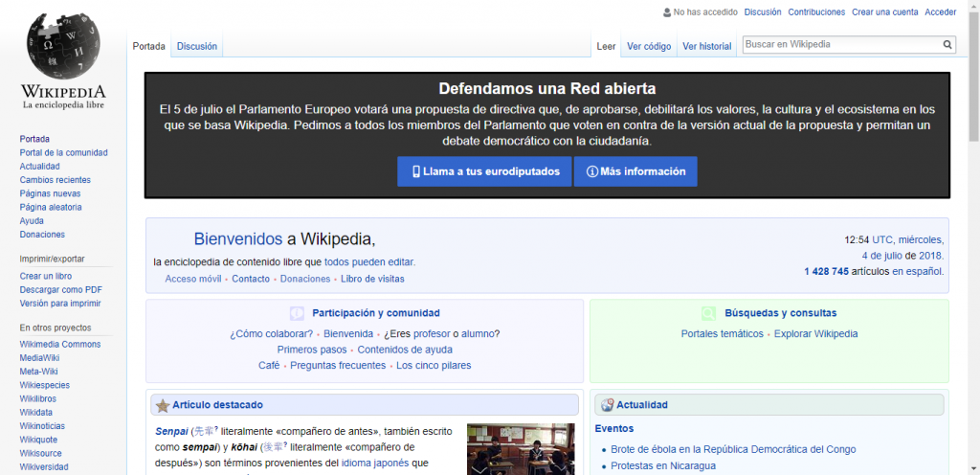Open the Wikinoticias link
This screenshot has height=475, width=980.
[x=42, y=427]
